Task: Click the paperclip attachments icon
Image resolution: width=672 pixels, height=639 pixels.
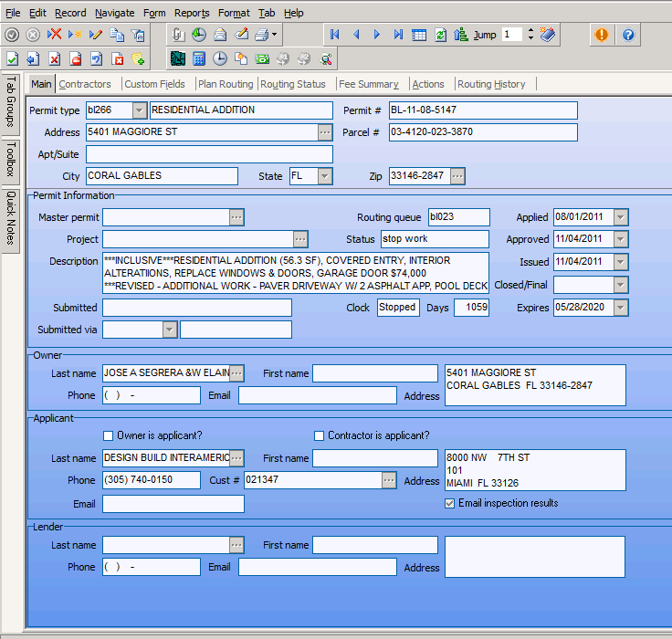Action: pyautogui.click(x=178, y=35)
